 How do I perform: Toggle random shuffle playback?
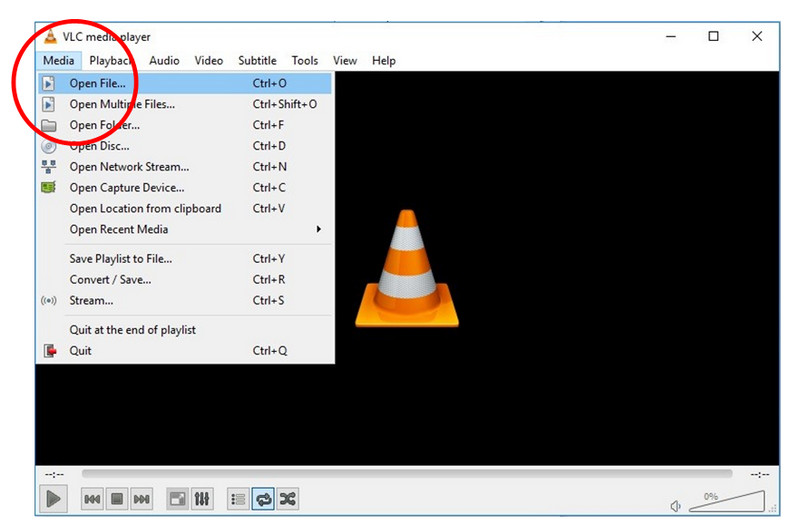pos(288,498)
